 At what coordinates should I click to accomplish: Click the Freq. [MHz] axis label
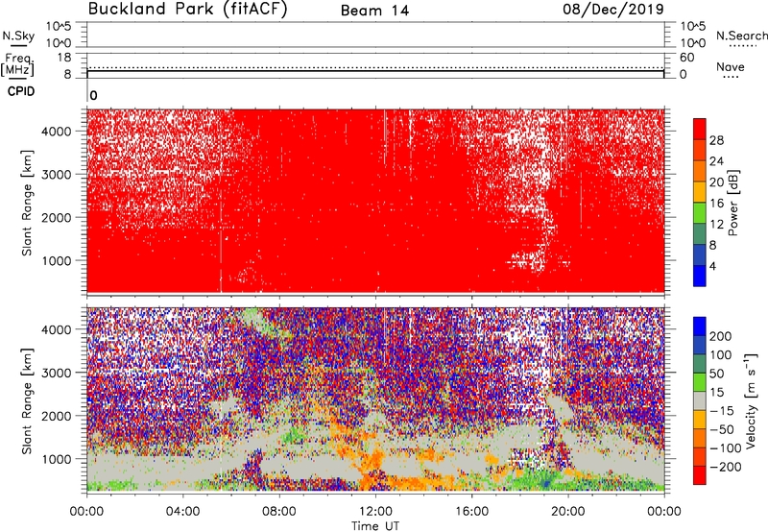(17, 64)
